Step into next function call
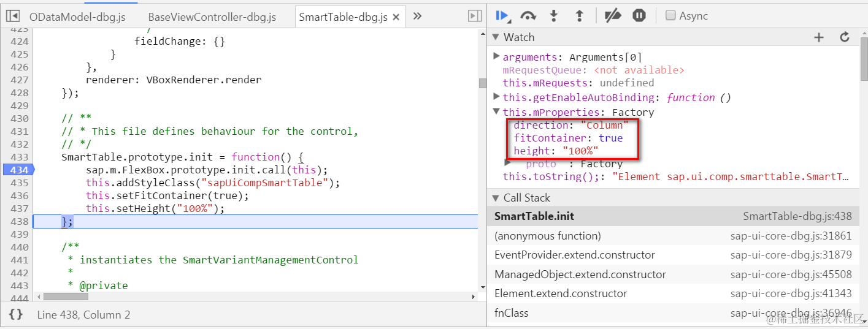The image size is (868, 329). tap(553, 16)
